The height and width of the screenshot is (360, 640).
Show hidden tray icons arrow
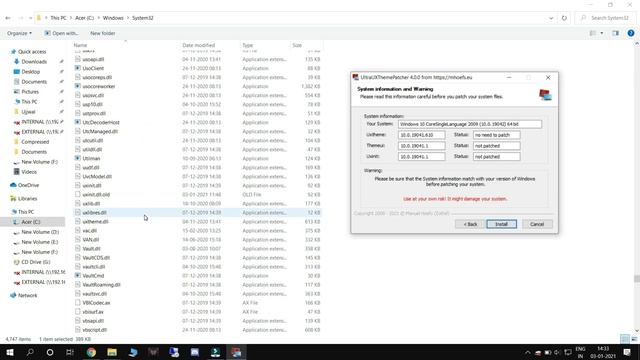point(527,352)
